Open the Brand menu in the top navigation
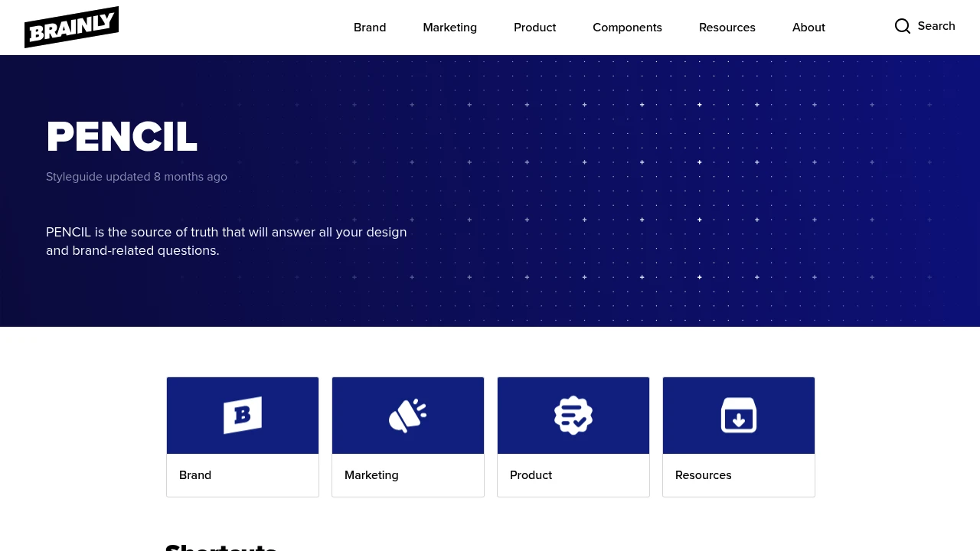This screenshot has height=551, width=980. [x=370, y=28]
